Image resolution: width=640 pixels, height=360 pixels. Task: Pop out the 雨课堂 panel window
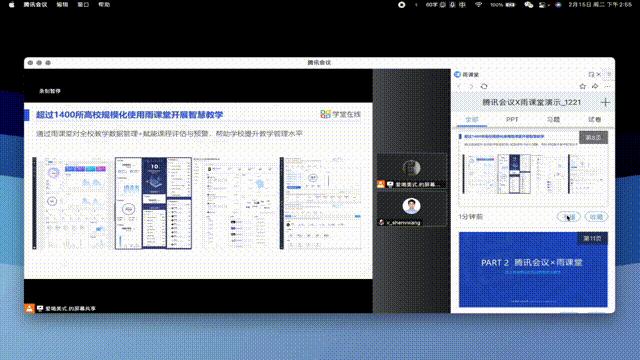591,74
